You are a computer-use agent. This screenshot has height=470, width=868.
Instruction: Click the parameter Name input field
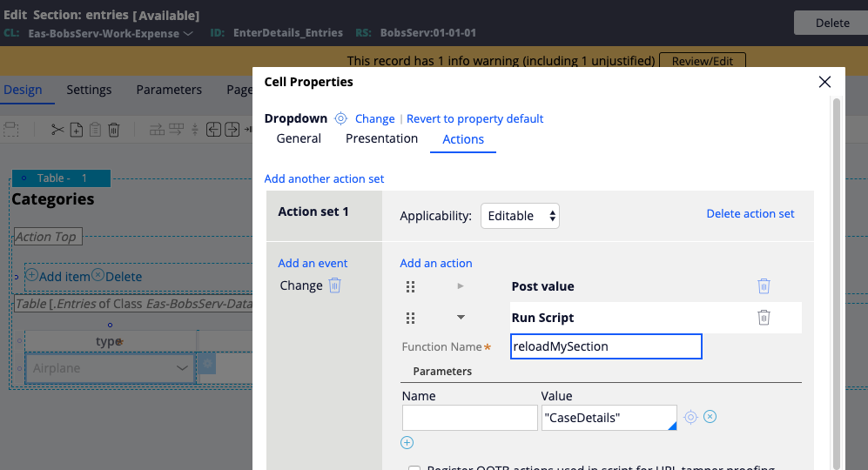470,418
